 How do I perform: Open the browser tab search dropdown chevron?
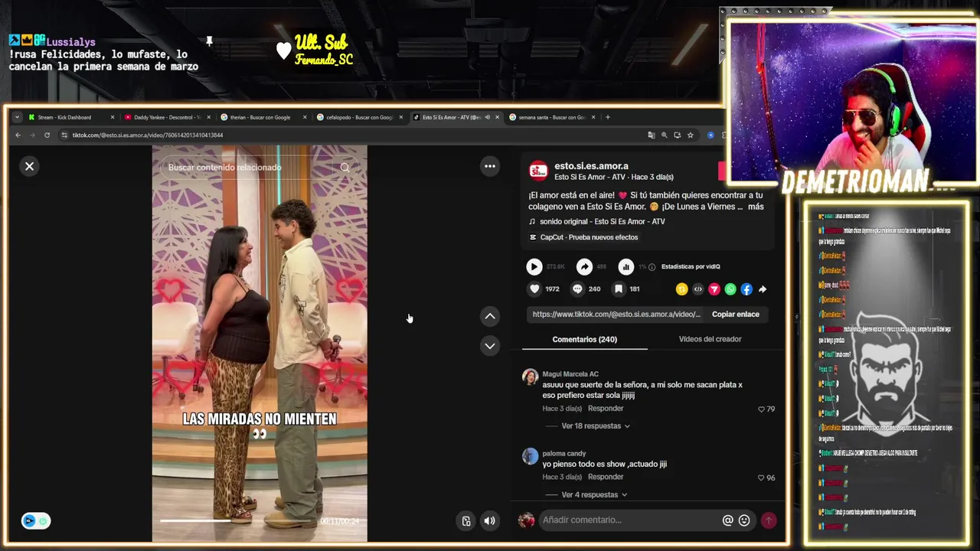[16, 117]
